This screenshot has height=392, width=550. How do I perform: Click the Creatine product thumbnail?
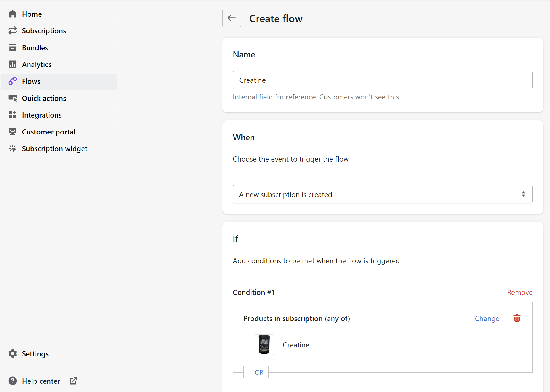click(x=264, y=345)
